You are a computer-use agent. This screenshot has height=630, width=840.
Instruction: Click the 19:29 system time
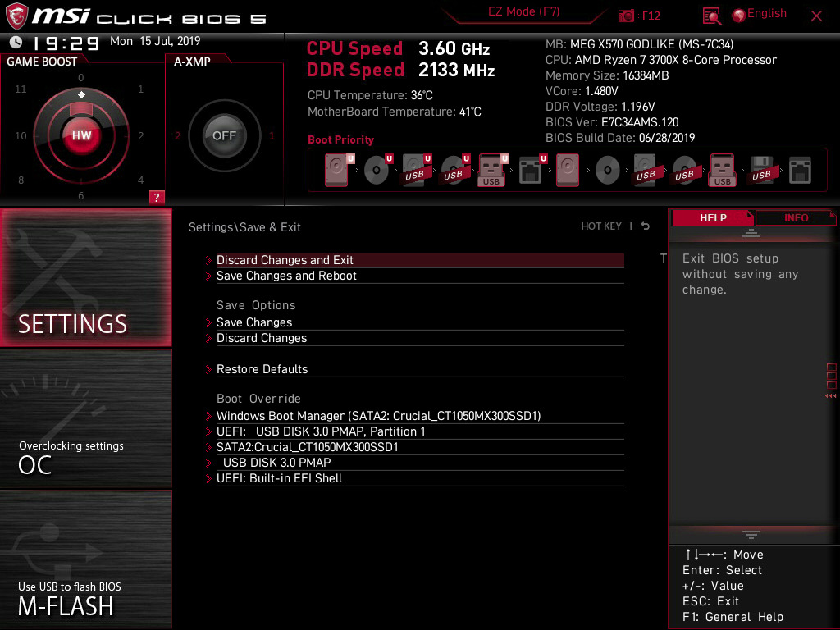(66, 43)
